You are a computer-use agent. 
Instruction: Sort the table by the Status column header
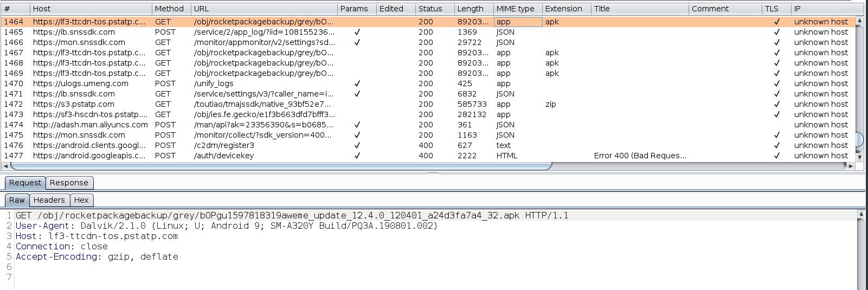(430, 9)
